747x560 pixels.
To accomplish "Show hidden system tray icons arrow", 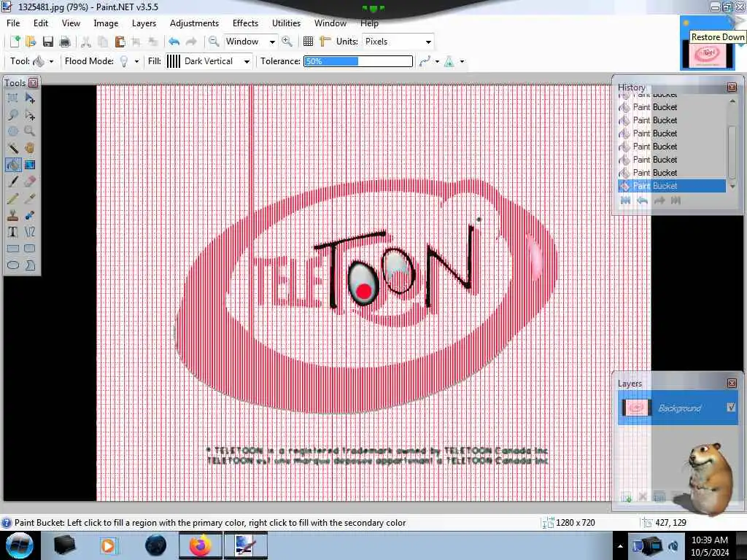I will click(x=620, y=546).
